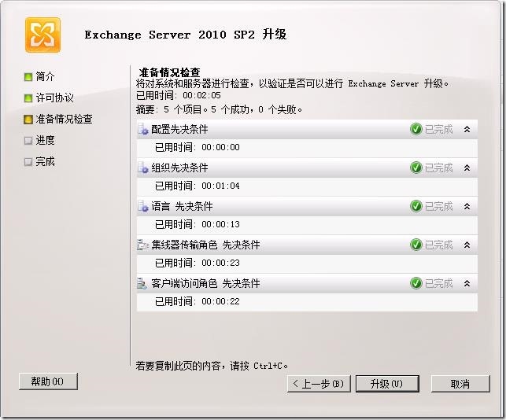Click the 配置先决条件 server icon
This screenshot has width=506, height=420.
pyautogui.click(x=143, y=129)
